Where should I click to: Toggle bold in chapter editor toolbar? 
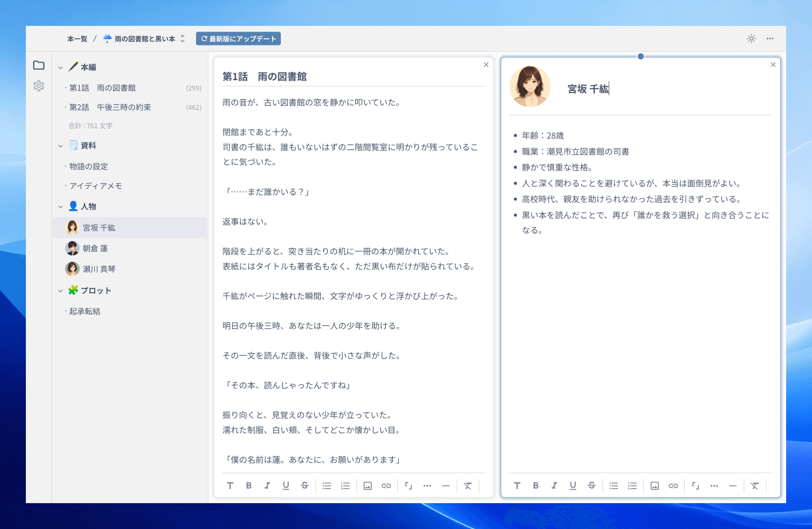coord(249,486)
